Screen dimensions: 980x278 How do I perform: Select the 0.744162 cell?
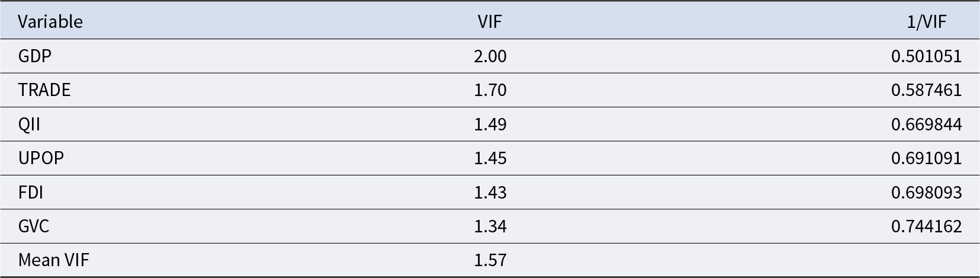point(926,226)
